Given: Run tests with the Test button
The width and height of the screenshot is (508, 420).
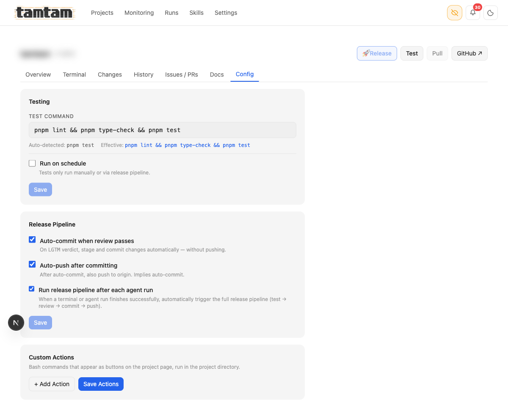Looking at the screenshot, I should (411, 53).
